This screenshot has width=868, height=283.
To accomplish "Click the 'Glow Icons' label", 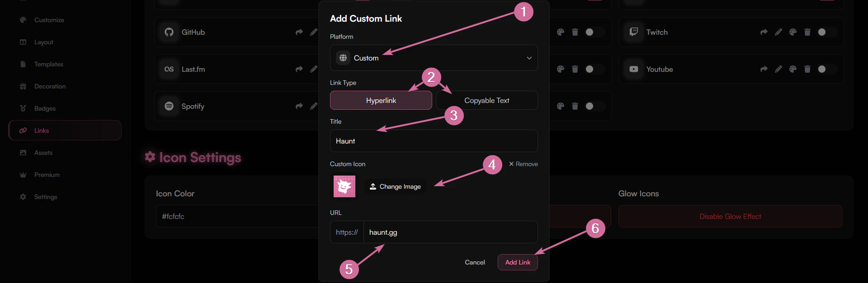I will click(638, 194).
